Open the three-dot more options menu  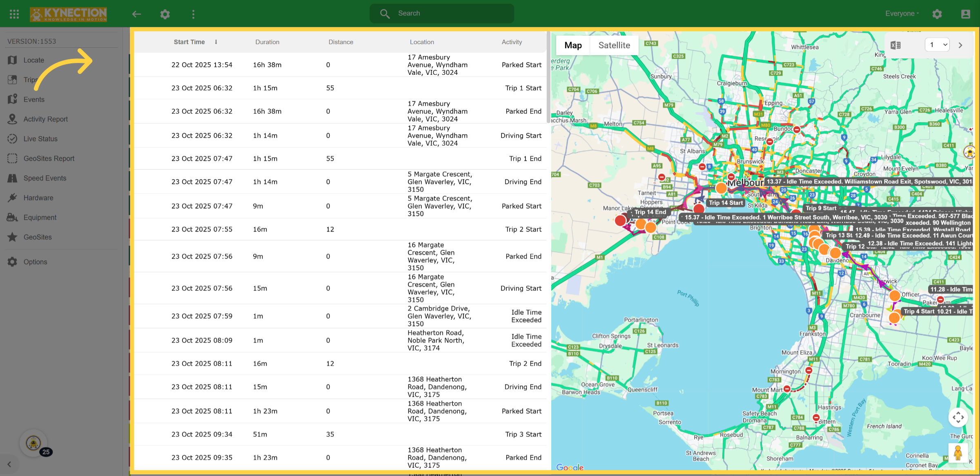[193, 14]
